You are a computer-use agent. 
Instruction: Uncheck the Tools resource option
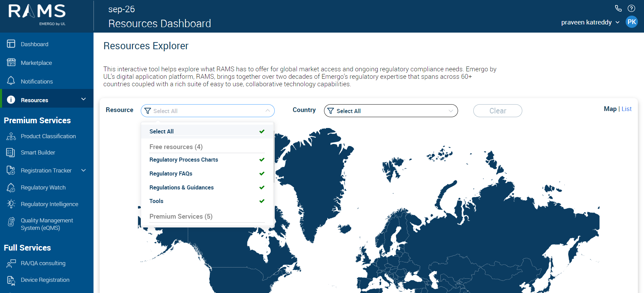point(207,201)
